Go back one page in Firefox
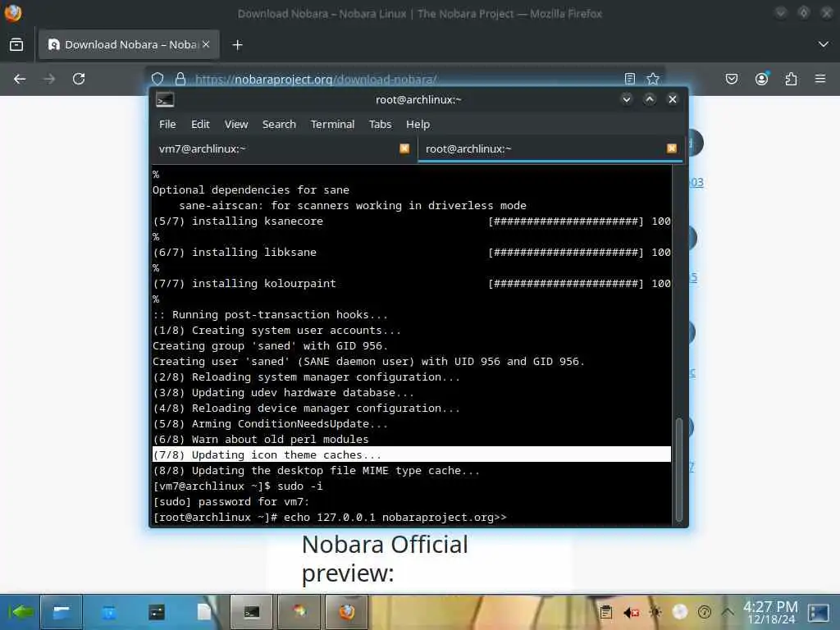The width and height of the screenshot is (840, 630). click(20, 80)
